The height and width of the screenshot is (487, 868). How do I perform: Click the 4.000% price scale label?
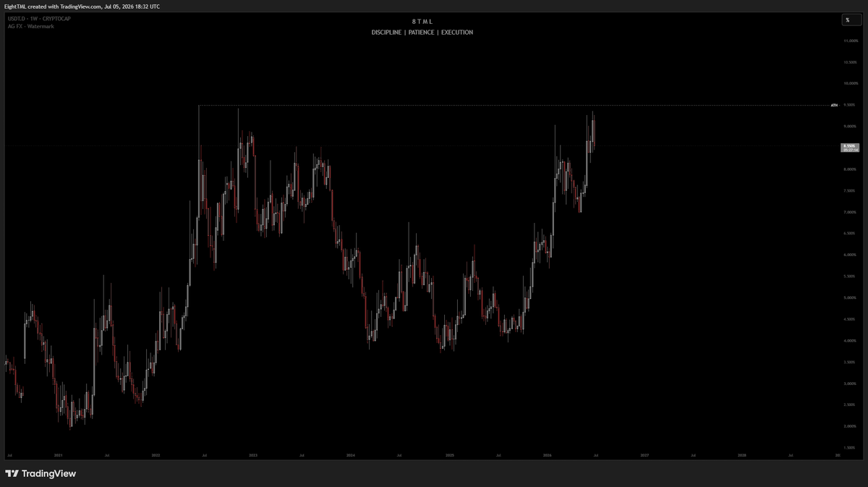pos(850,341)
